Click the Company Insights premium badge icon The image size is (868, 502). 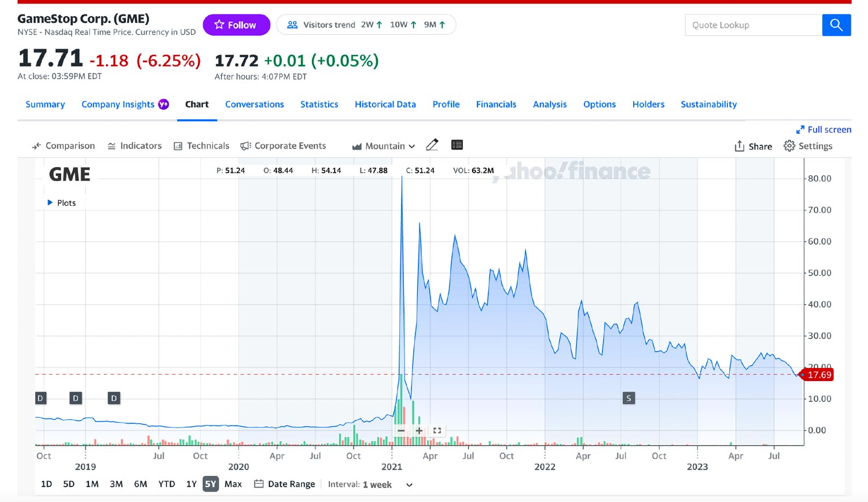click(164, 104)
